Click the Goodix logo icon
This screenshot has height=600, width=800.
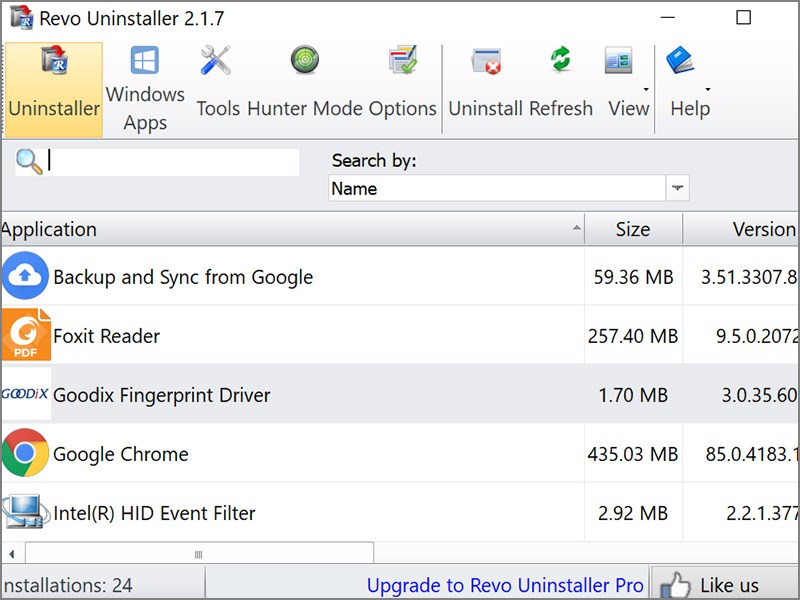(x=26, y=394)
